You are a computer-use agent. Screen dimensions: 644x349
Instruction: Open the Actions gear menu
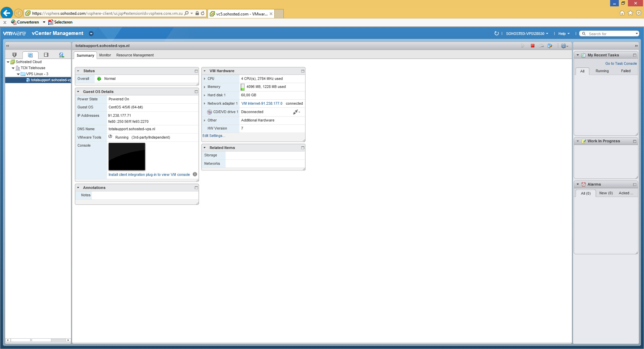coord(565,46)
